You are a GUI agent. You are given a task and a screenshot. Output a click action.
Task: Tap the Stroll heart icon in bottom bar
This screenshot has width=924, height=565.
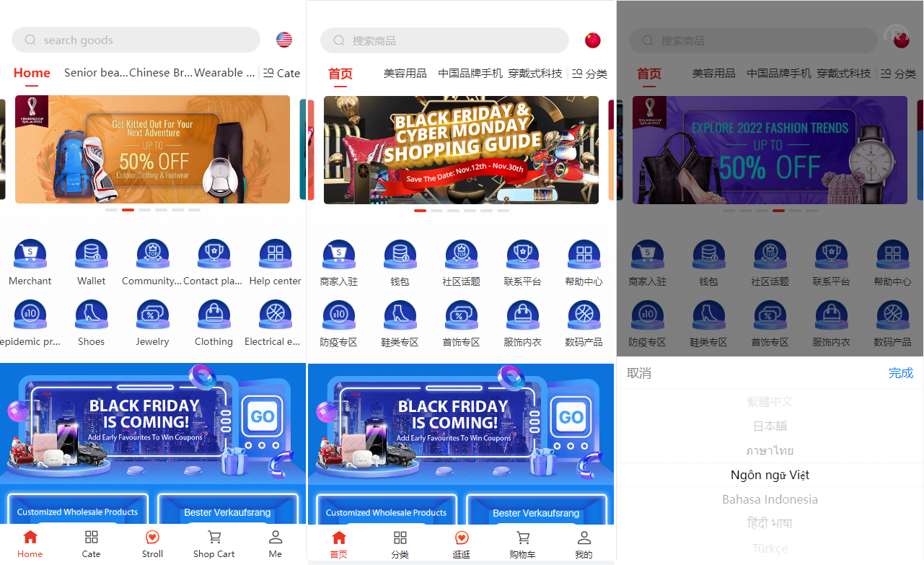(152, 538)
